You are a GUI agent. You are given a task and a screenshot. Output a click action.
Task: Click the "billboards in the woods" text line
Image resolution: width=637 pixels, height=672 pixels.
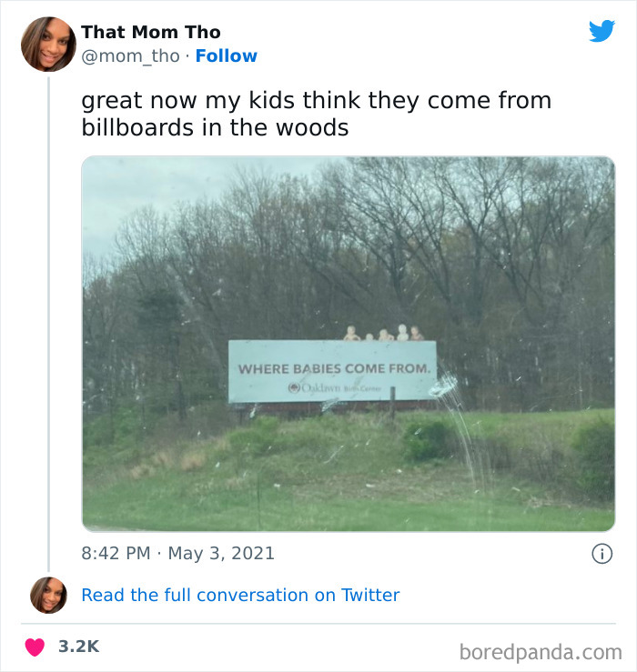coord(215,127)
